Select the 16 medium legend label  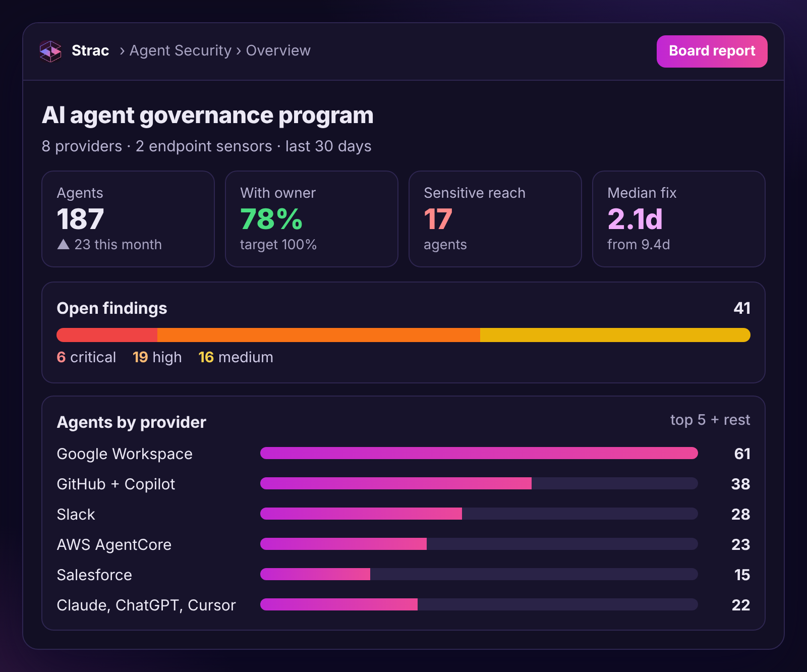click(x=236, y=357)
